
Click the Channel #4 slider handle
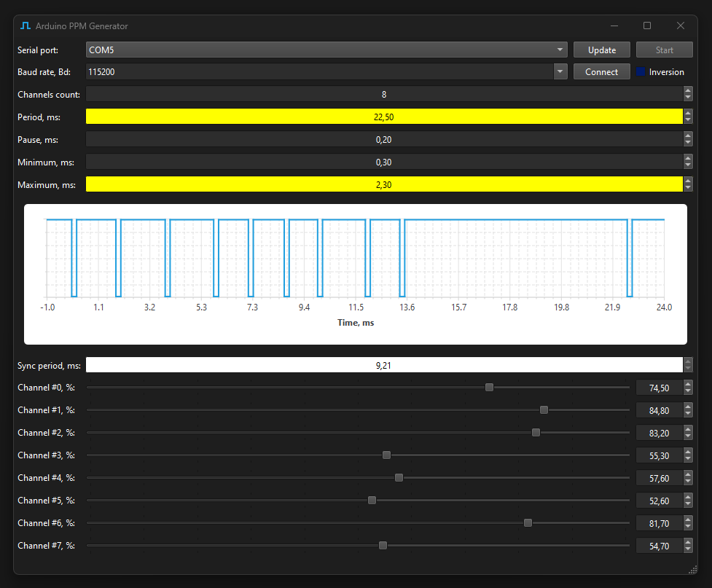tap(399, 478)
